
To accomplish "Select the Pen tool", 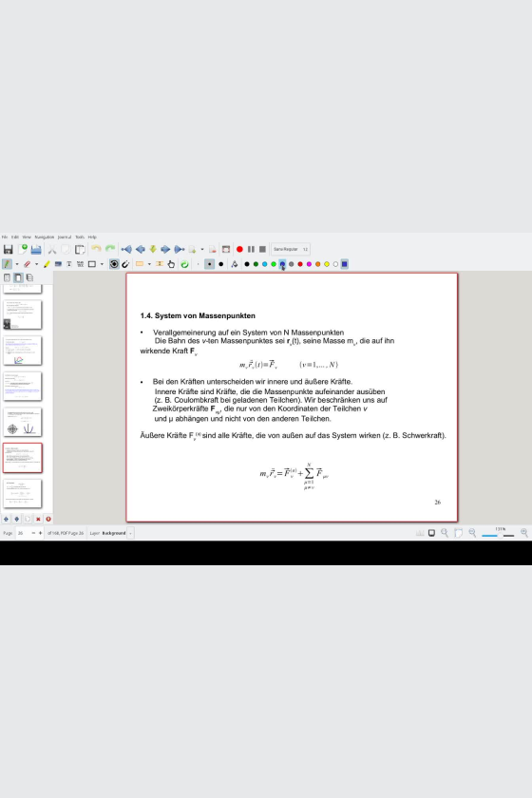I will (x=8, y=264).
